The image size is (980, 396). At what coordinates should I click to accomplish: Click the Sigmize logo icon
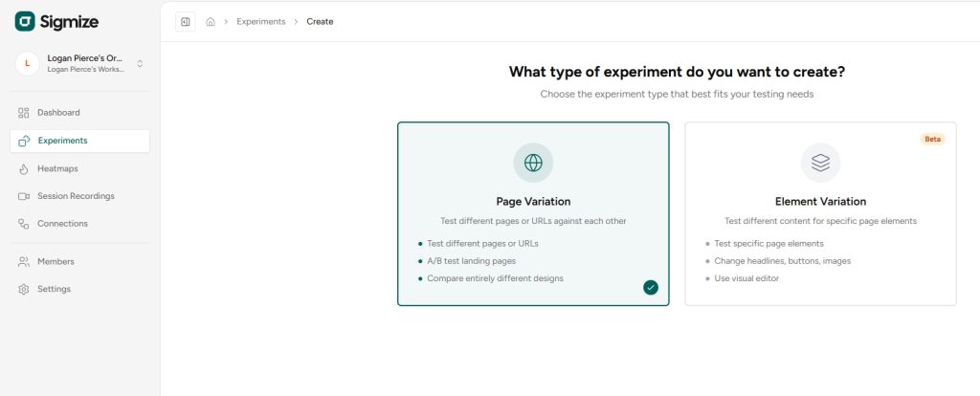click(25, 21)
